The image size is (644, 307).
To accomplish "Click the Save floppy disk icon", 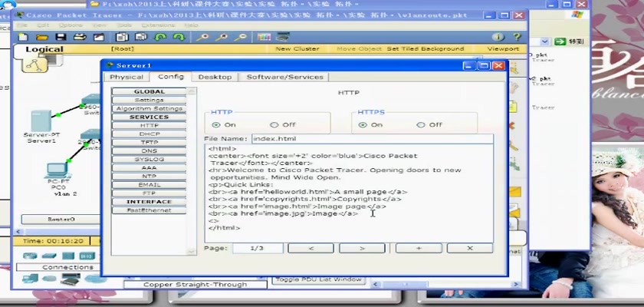I will [x=61, y=37].
